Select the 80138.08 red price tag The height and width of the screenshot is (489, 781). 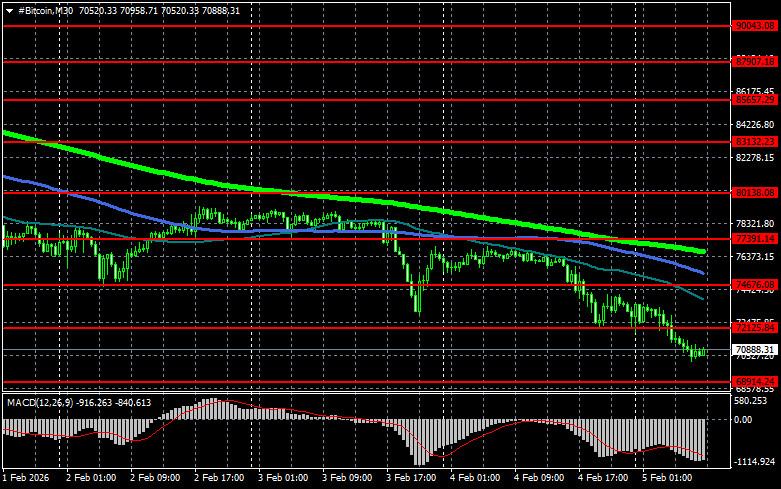pyautogui.click(x=755, y=191)
